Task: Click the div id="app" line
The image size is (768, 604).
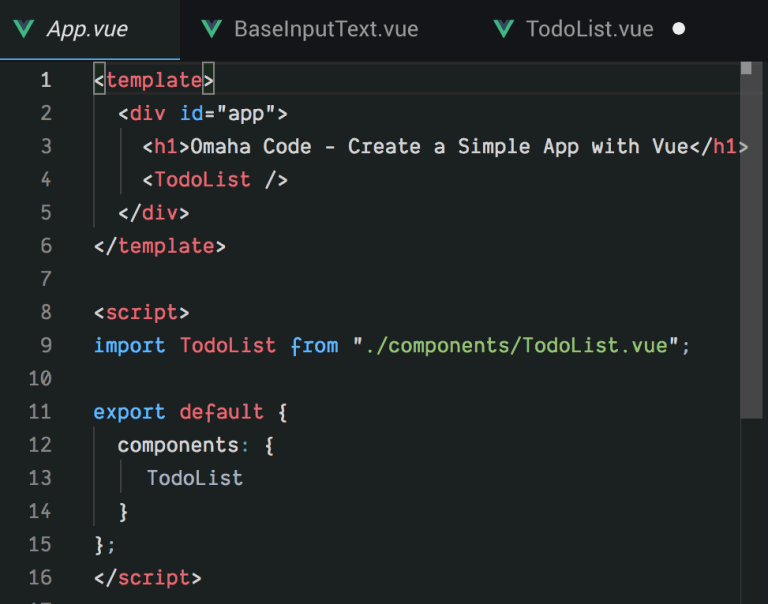Action: tap(203, 114)
